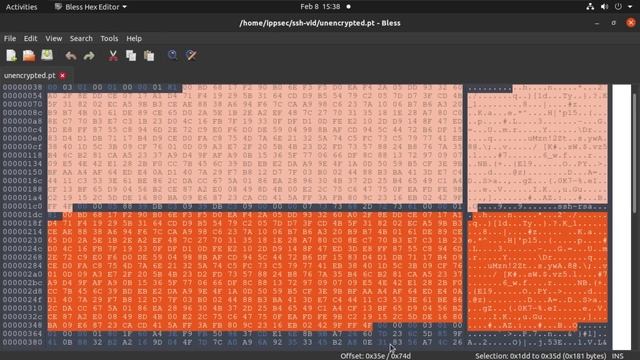Paste with the clipboard toolbar icon

[x=149, y=56]
